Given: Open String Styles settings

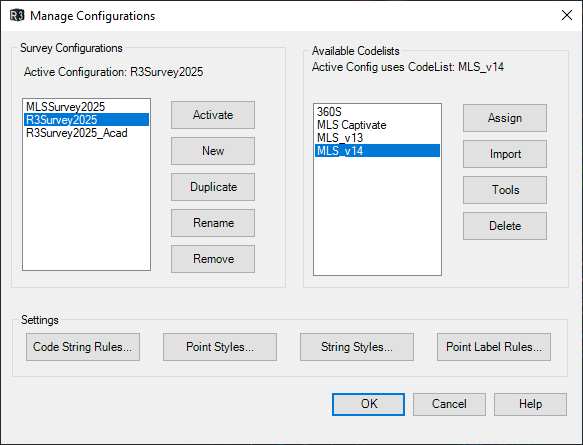Looking at the screenshot, I should point(357,347).
